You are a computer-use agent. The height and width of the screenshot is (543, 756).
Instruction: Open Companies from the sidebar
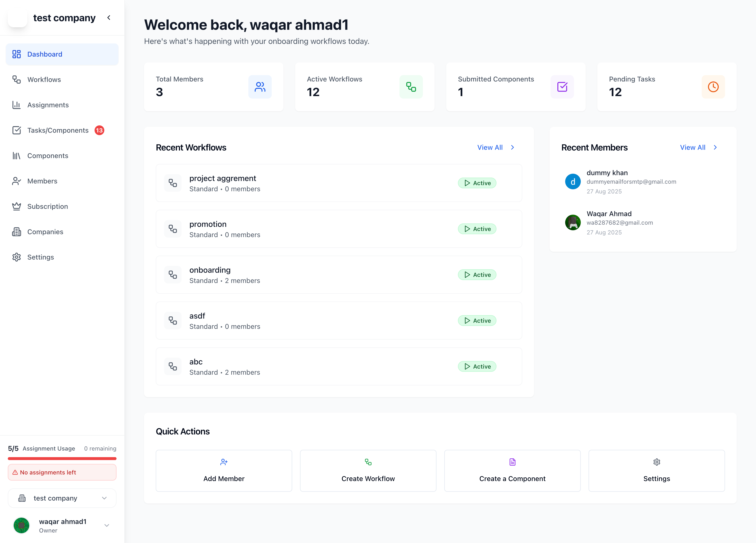click(45, 231)
